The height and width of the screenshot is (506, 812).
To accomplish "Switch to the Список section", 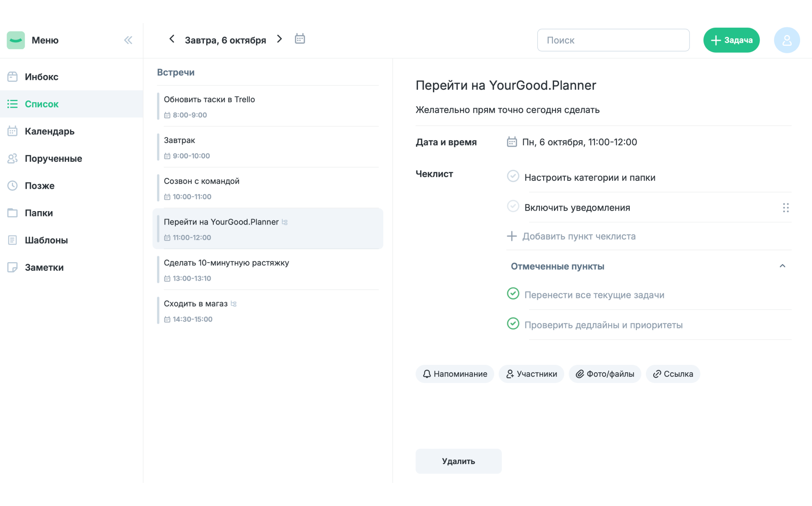I will [x=42, y=104].
